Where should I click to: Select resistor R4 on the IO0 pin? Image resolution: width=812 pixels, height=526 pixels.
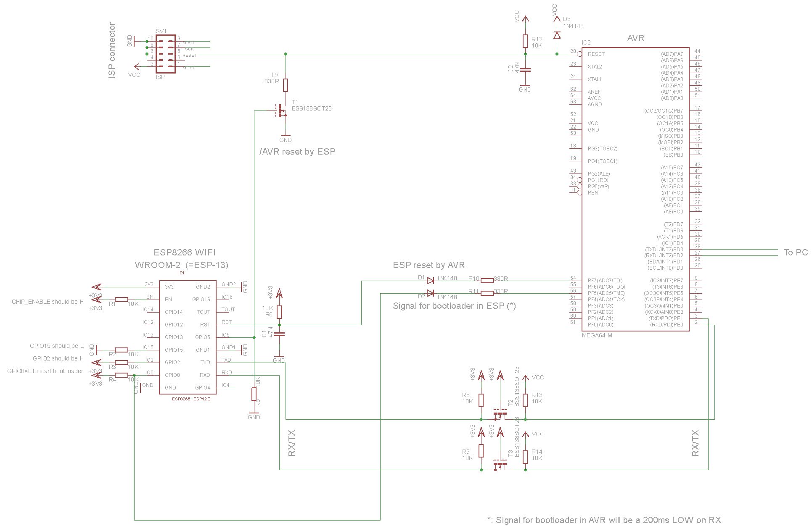[x=122, y=375]
